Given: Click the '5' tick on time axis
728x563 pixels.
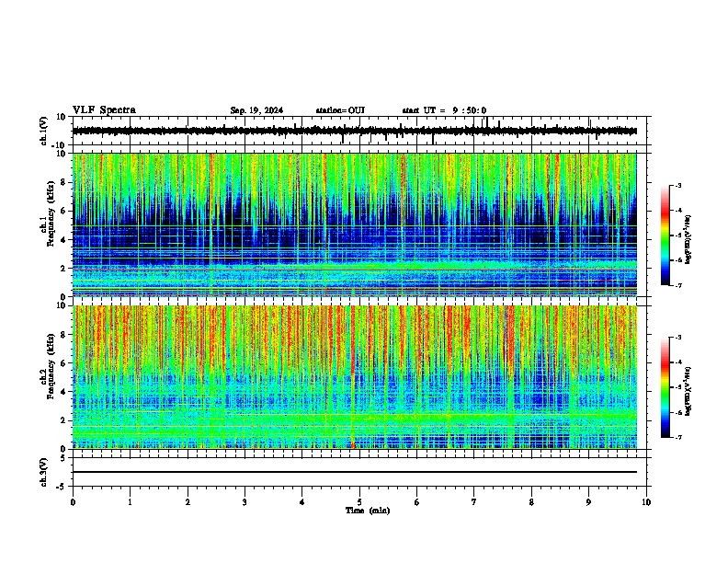Looking at the screenshot, I should 359,502.
